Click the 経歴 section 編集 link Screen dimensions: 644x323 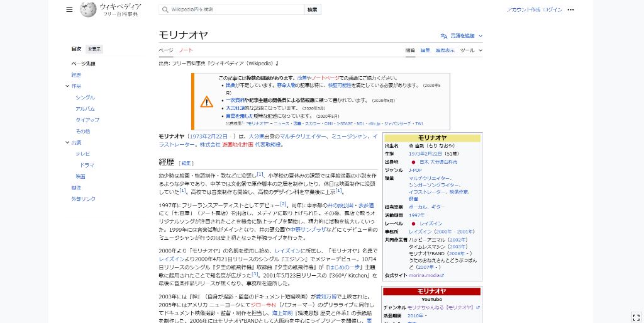pyautogui.click(x=187, y=163)
